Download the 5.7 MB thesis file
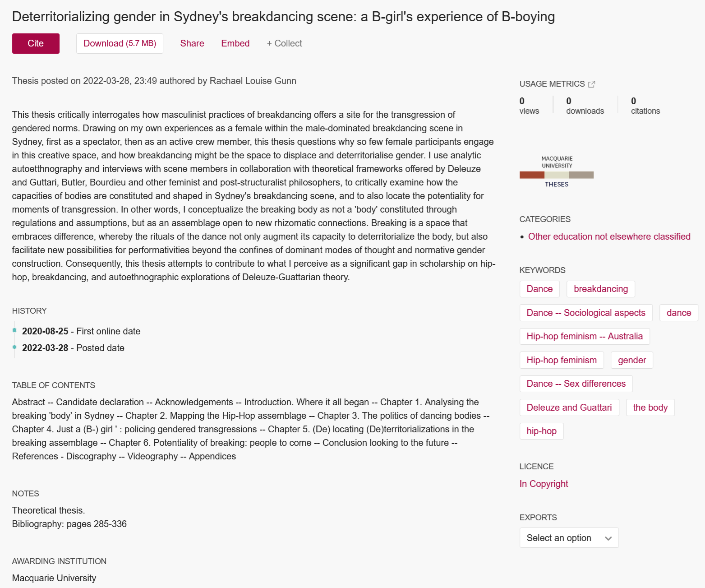 (x=120, y=43)
